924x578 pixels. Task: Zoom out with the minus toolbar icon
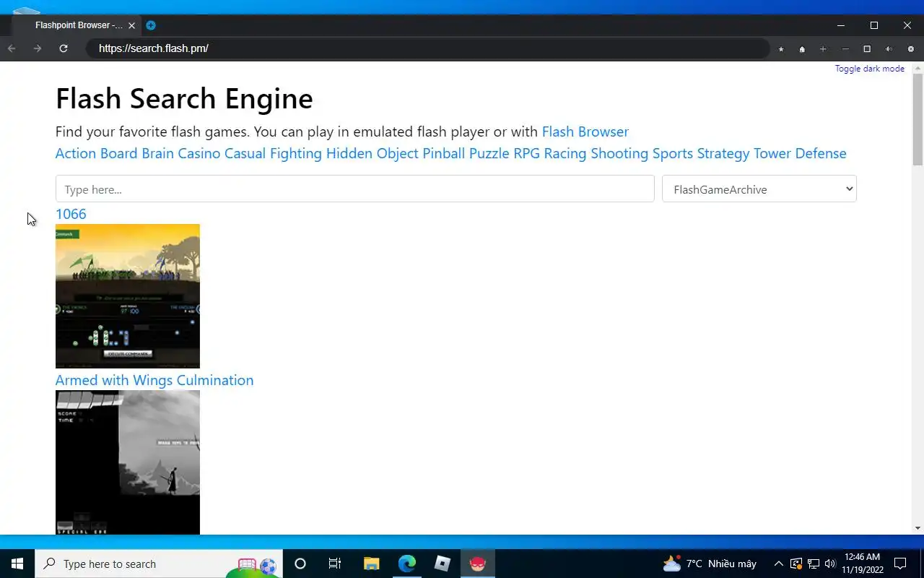845,49
